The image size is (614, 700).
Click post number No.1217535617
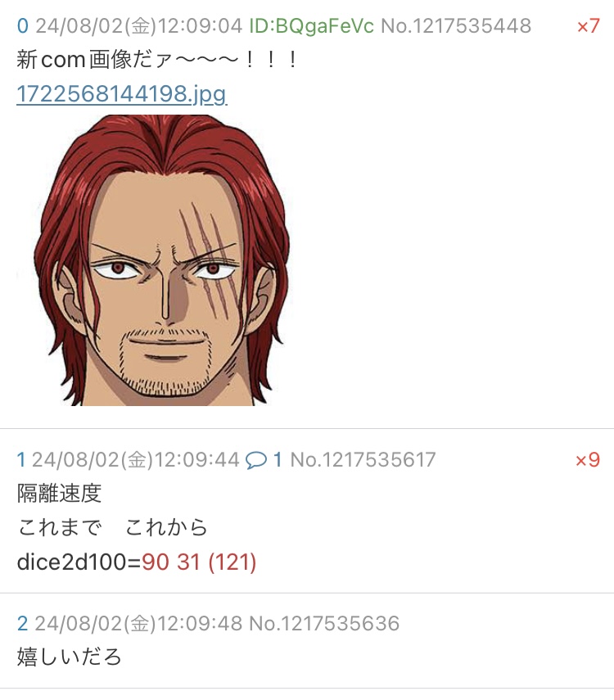pyautogui.click(x=363, y=460)
